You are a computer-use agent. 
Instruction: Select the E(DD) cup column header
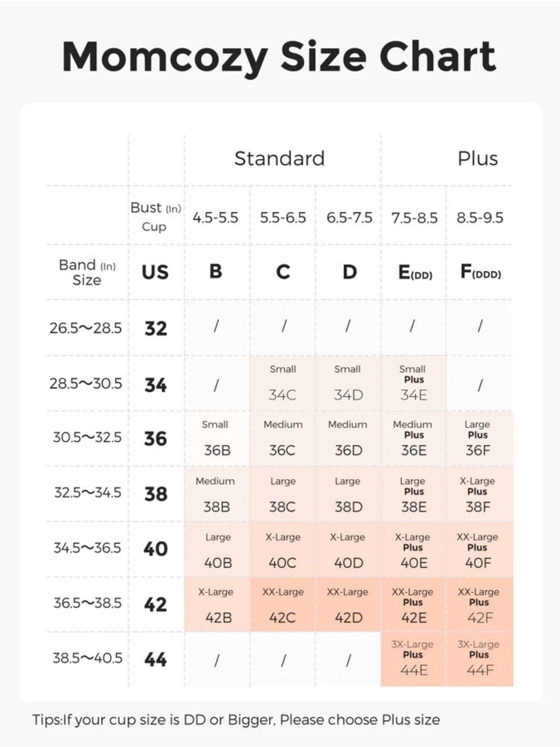(415, 272)
